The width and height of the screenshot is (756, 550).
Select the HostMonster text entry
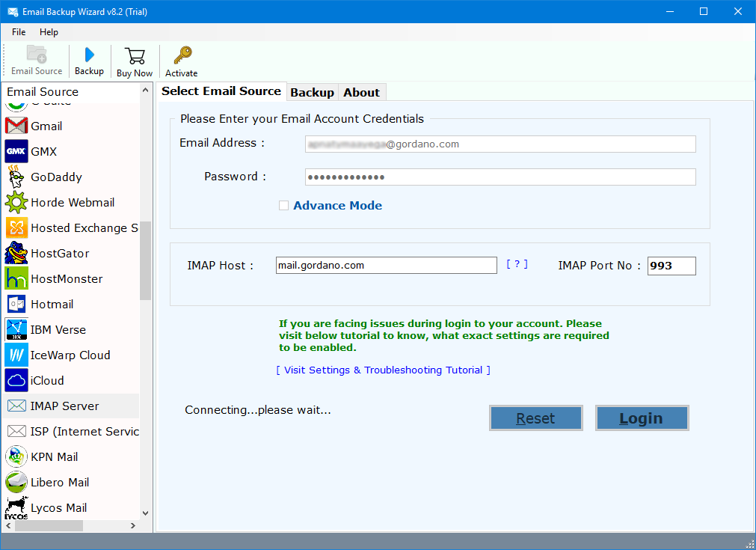67,279
